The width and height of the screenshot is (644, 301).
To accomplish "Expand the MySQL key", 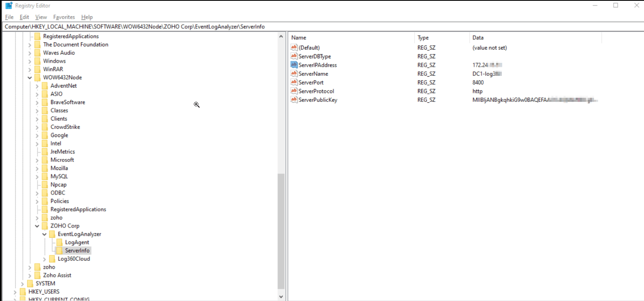I will pos(37,176).
